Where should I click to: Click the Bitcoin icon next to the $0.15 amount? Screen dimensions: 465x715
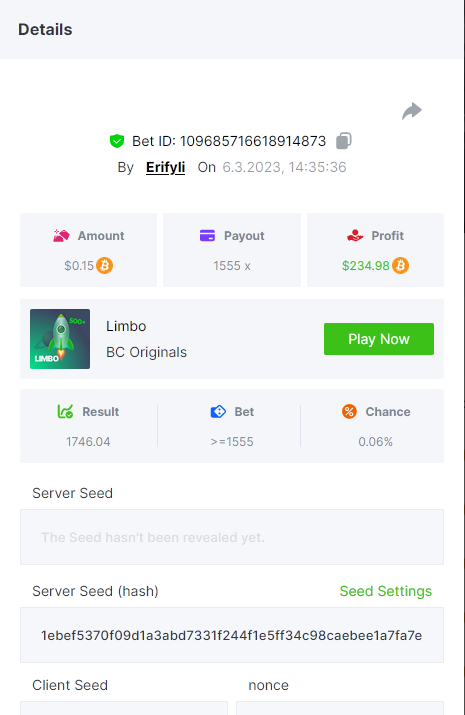tap(105, 265)
